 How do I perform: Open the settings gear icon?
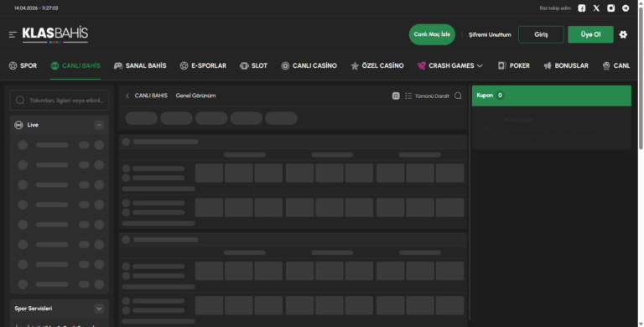[623, 34]
